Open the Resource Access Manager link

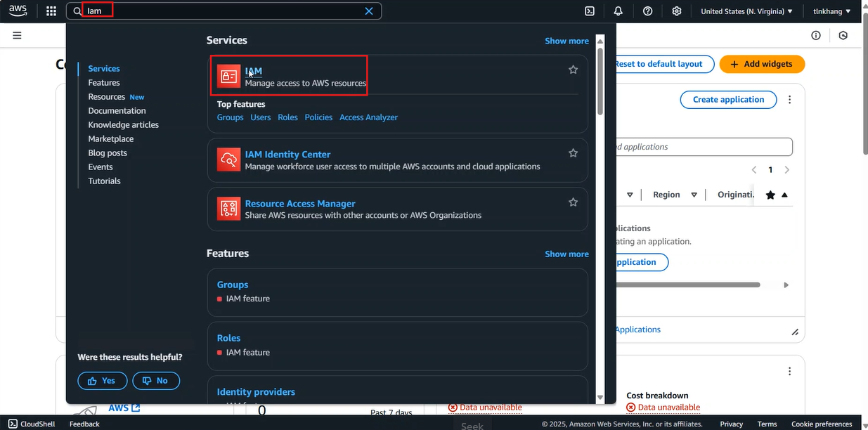[301, 203]
